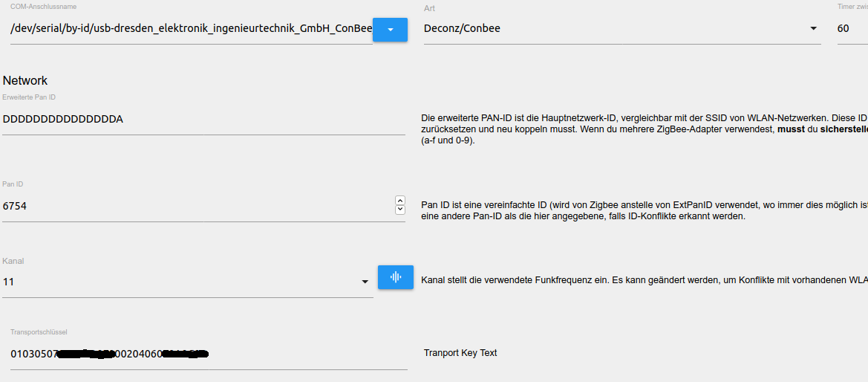
Task: Increase Pan ID with the up arrow
Action: coord(400,201)
